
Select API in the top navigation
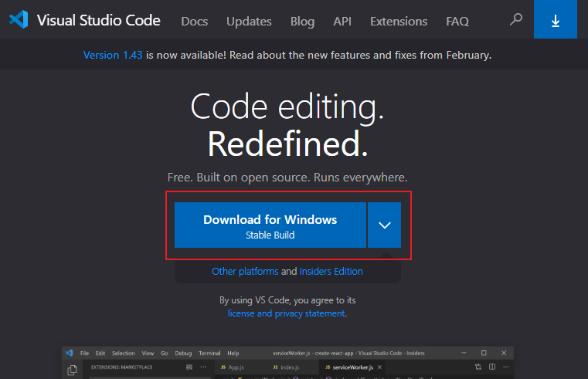342,22
